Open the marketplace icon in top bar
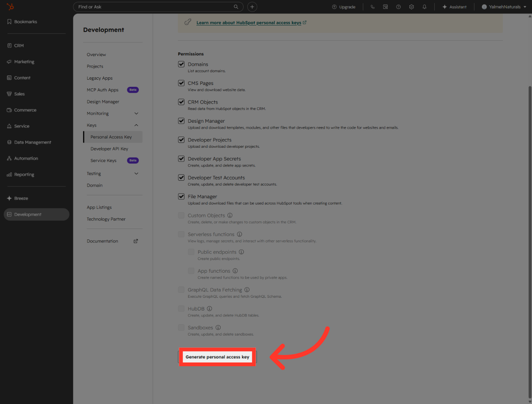The height and width of the screenshot is (404, 532). (385, 7)
